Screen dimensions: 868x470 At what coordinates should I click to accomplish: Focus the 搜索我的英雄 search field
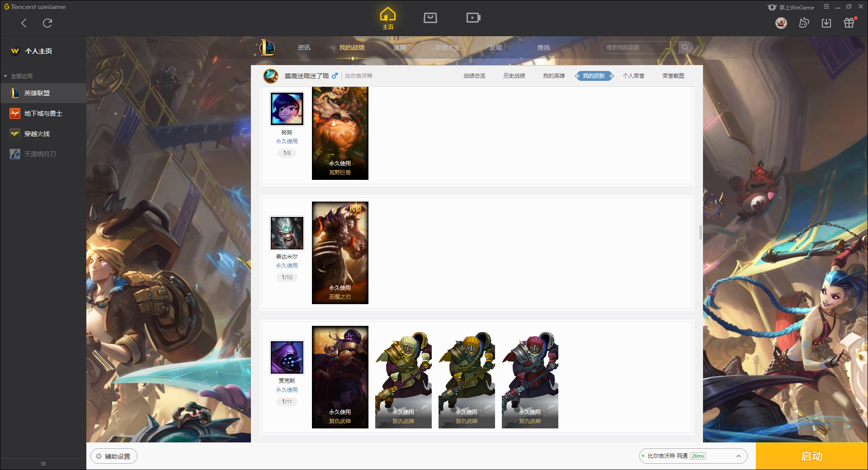[639, 47]
